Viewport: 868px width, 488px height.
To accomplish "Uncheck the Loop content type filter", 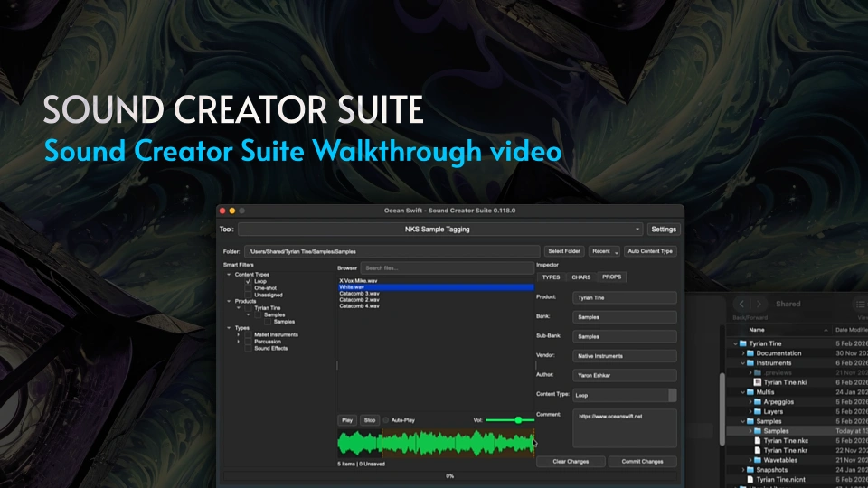I will 248,282.
